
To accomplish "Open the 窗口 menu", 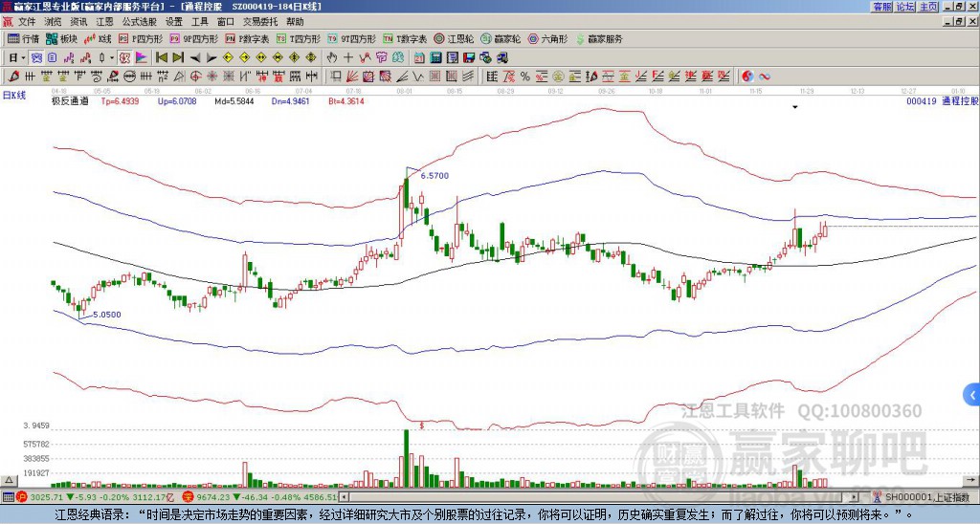I will click(x=226, y=22).
